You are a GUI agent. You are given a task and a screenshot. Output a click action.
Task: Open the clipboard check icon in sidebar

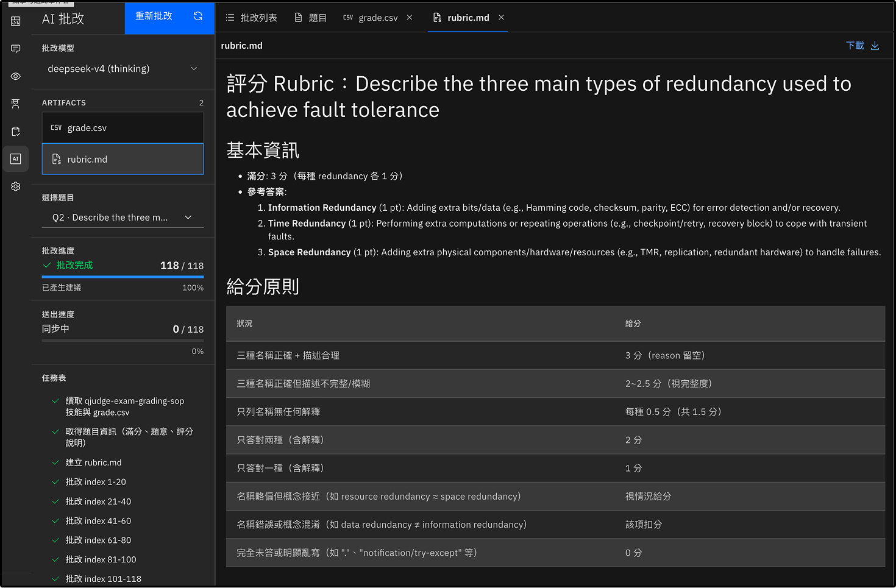click(x=16, y=131)
